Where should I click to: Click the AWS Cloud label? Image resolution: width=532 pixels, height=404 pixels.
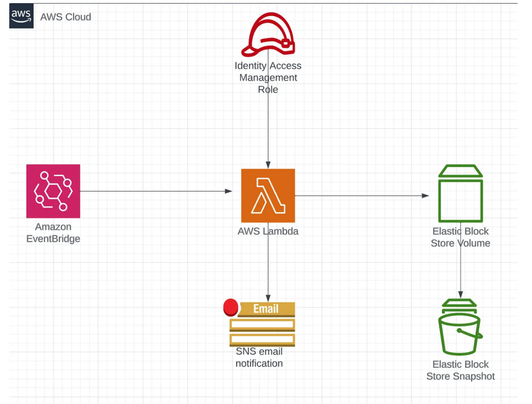[x=65, y=17]
